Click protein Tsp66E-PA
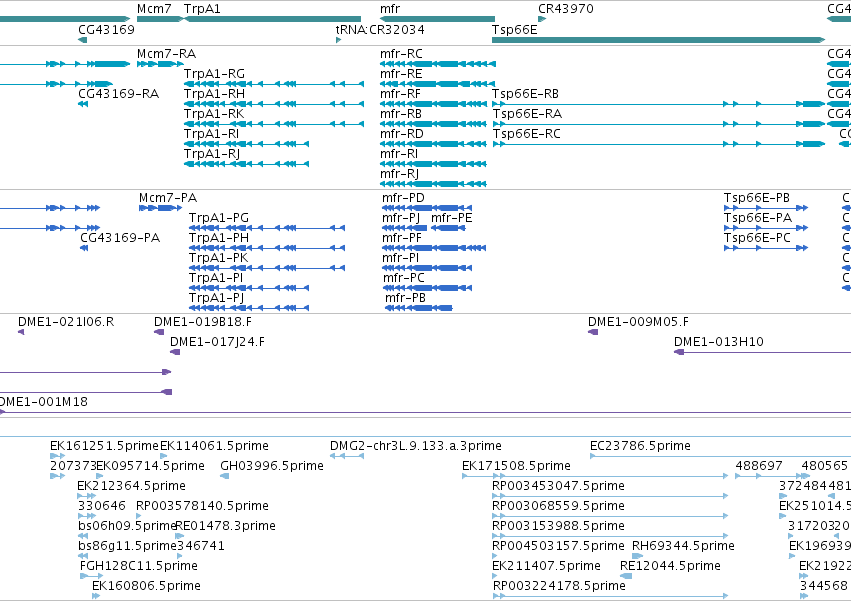851x601 pixels. 766,228
